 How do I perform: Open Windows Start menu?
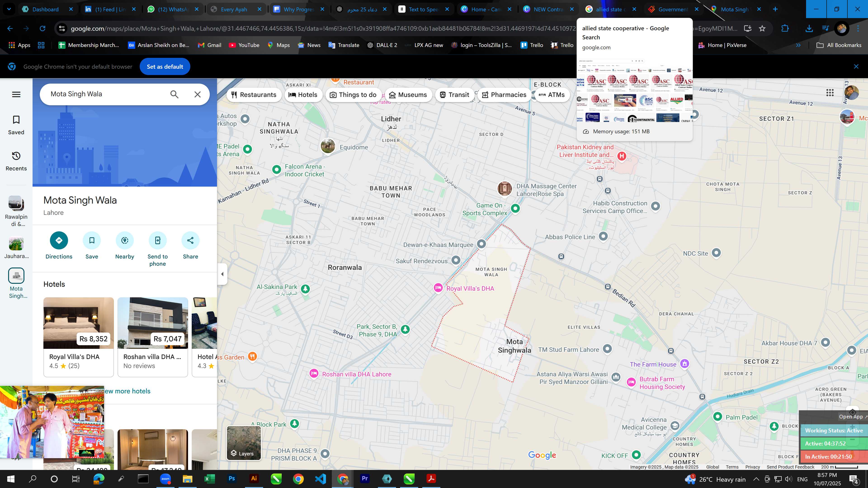(11, 479)
